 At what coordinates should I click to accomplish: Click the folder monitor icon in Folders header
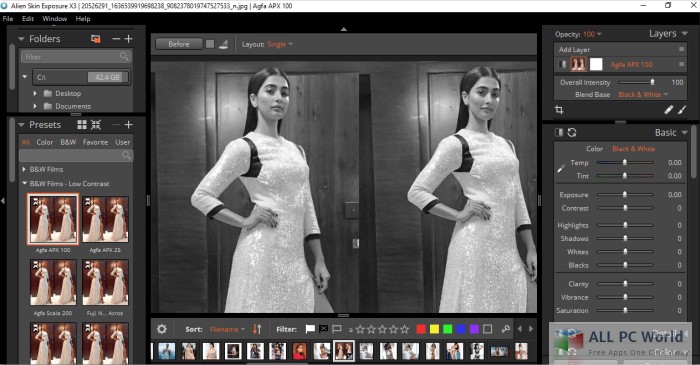96,39
